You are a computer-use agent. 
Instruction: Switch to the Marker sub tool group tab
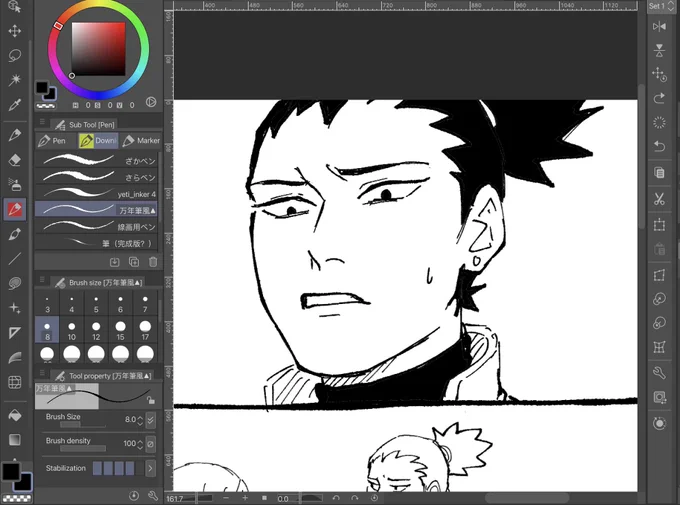pyautogui.click(x=141, y=141)
